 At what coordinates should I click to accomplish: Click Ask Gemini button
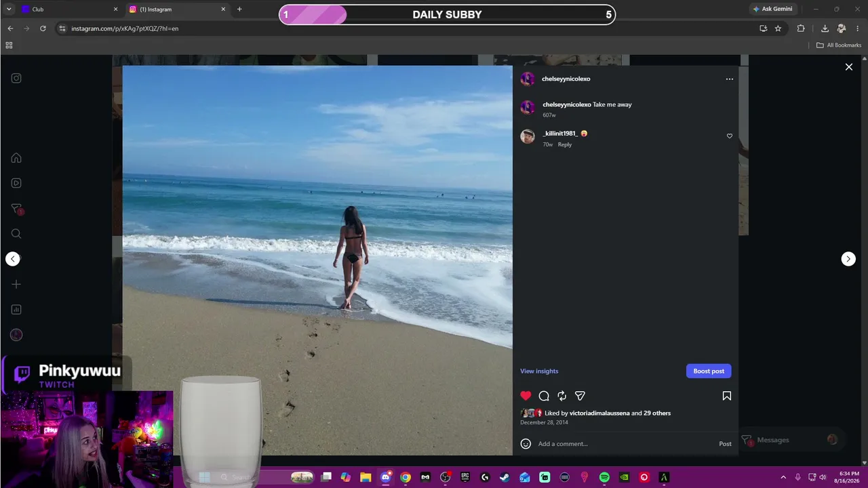772,9
